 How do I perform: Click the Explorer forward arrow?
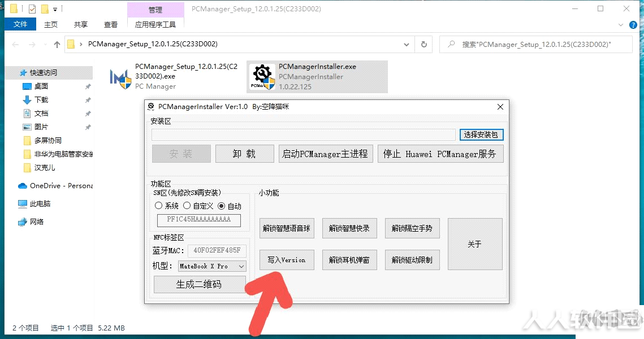[x=32, y=44]
